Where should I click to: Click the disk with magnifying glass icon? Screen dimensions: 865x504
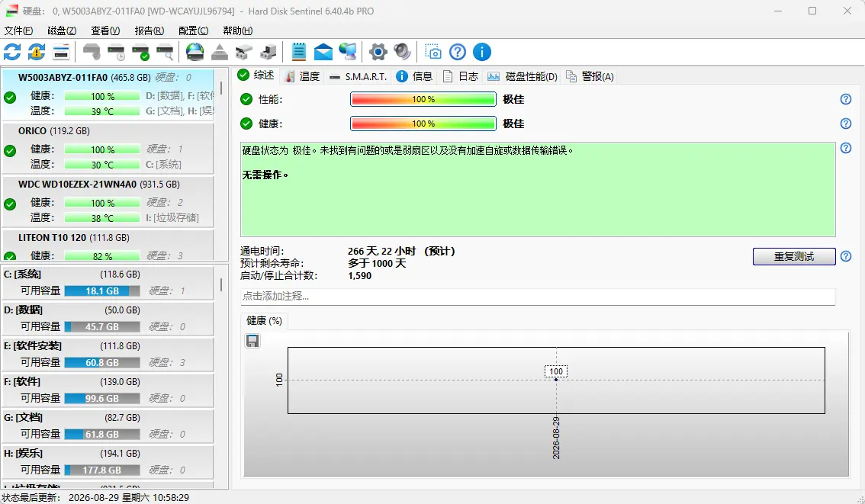(x=165, y=53)
